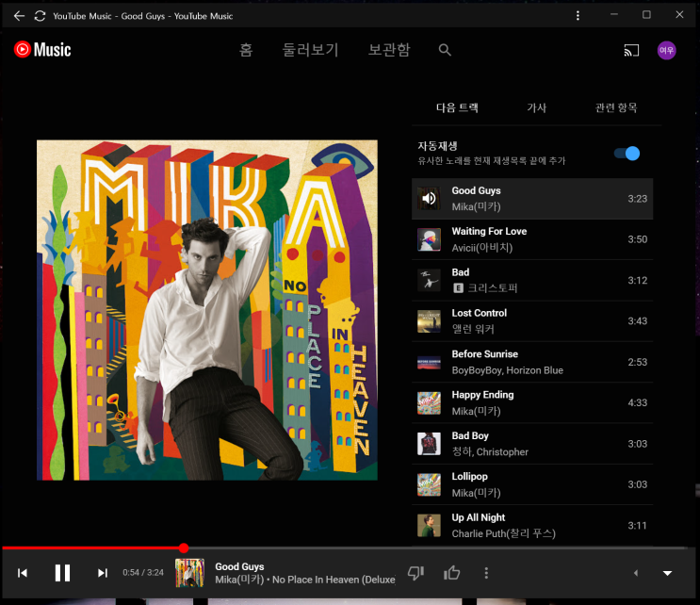Dislike the song with thumbs down
This screenshot has height=605, width=700.
(415, 573)
